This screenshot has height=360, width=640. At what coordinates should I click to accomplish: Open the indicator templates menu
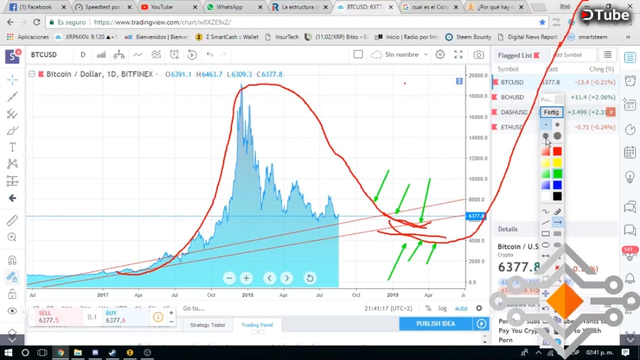coord(156,55)
